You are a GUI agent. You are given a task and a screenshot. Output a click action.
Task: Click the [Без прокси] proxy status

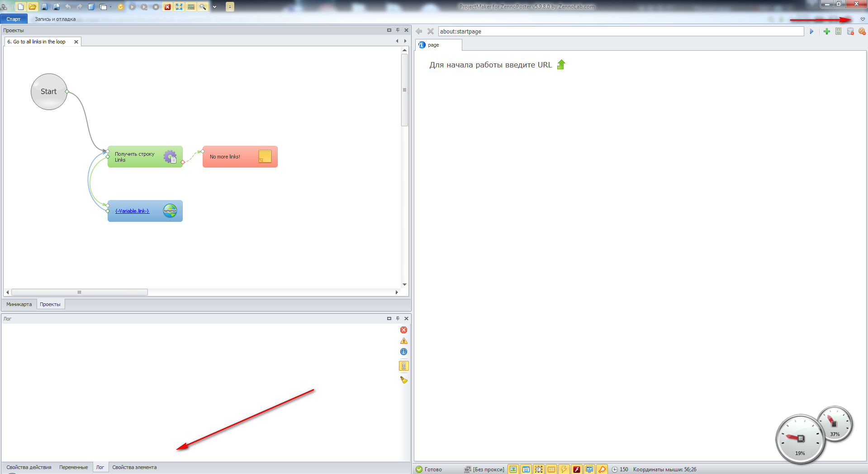click(x=484, y=469)
